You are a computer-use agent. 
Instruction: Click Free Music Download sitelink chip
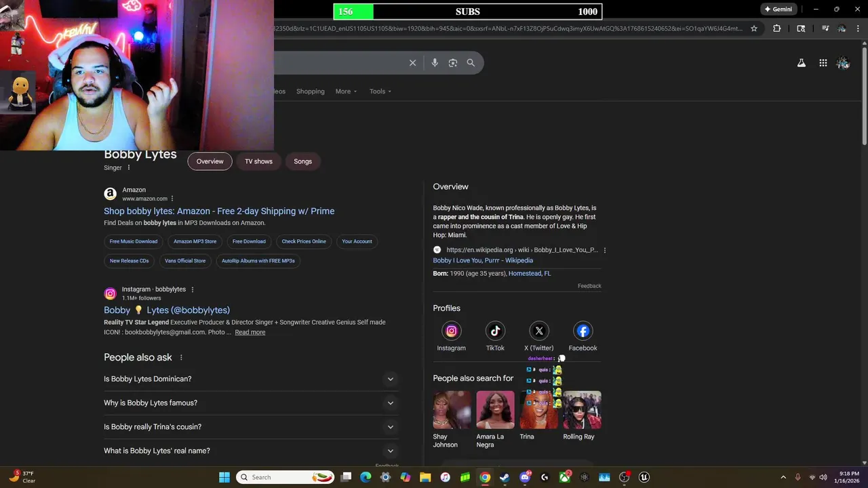coord(134,241)
